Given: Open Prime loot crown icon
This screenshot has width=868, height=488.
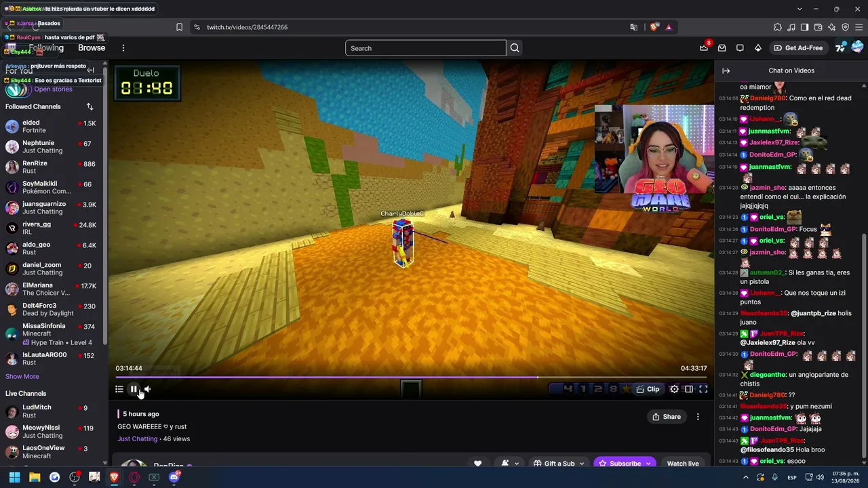Looking at the screenshot, I should click(x=704, y=48).
